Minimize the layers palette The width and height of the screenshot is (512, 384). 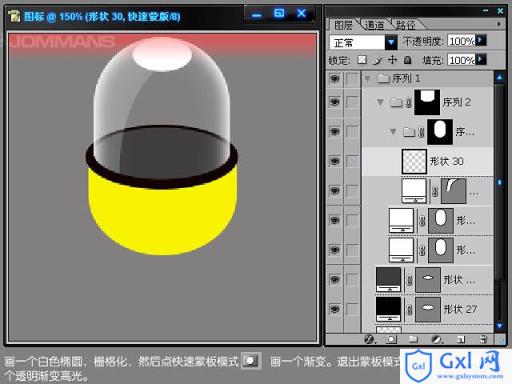tap(486, 11)
